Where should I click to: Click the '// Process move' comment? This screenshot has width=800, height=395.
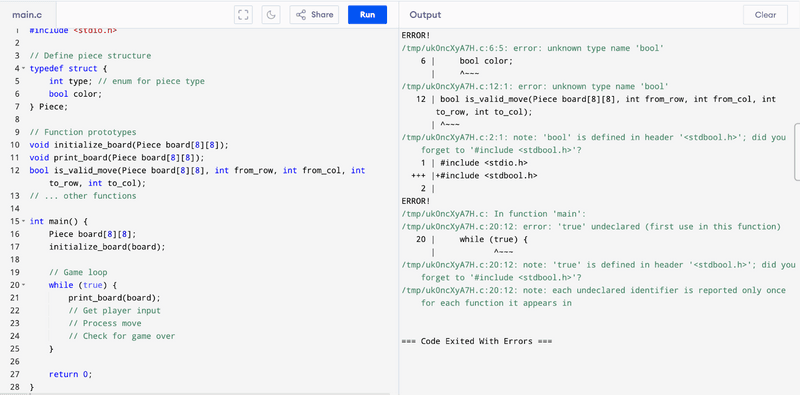point(105,324)
